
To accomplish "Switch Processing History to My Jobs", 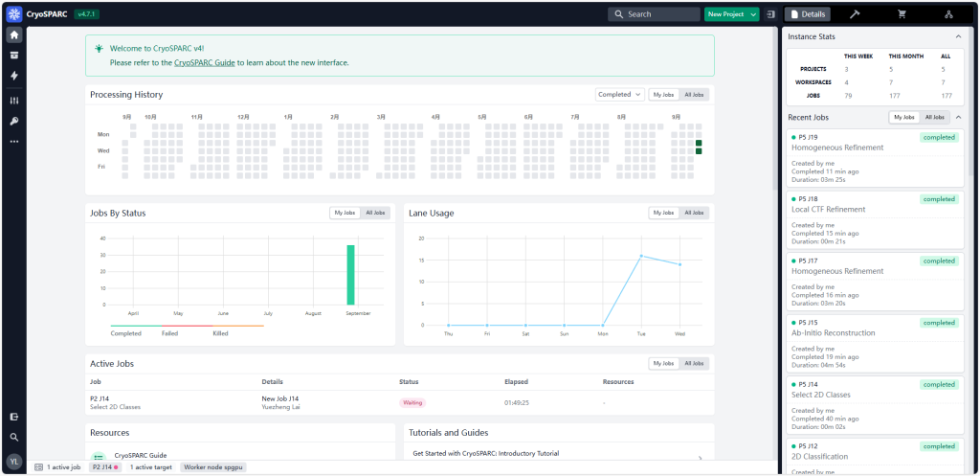I will [x=663, y=95].
